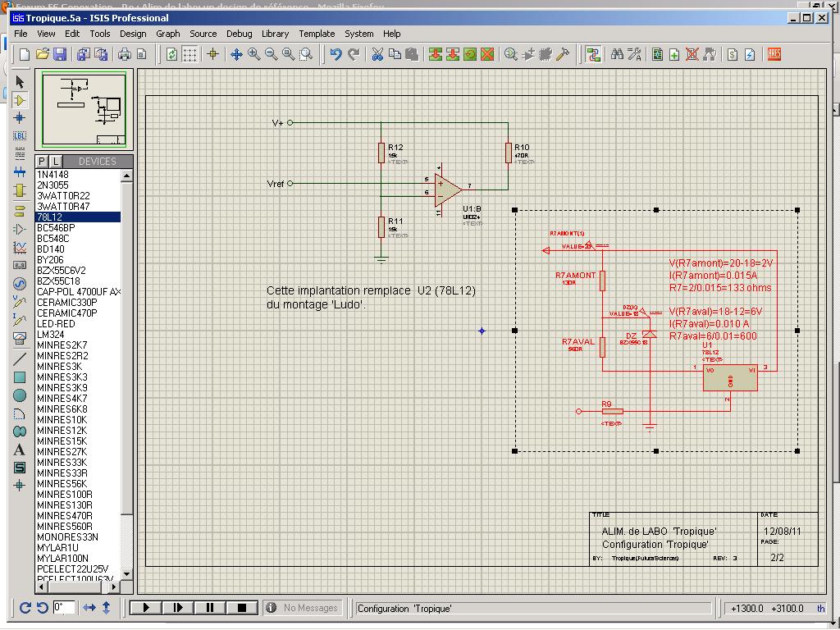Open the Library menu
The width and height of the screenshot is (840, 630).
275,34
